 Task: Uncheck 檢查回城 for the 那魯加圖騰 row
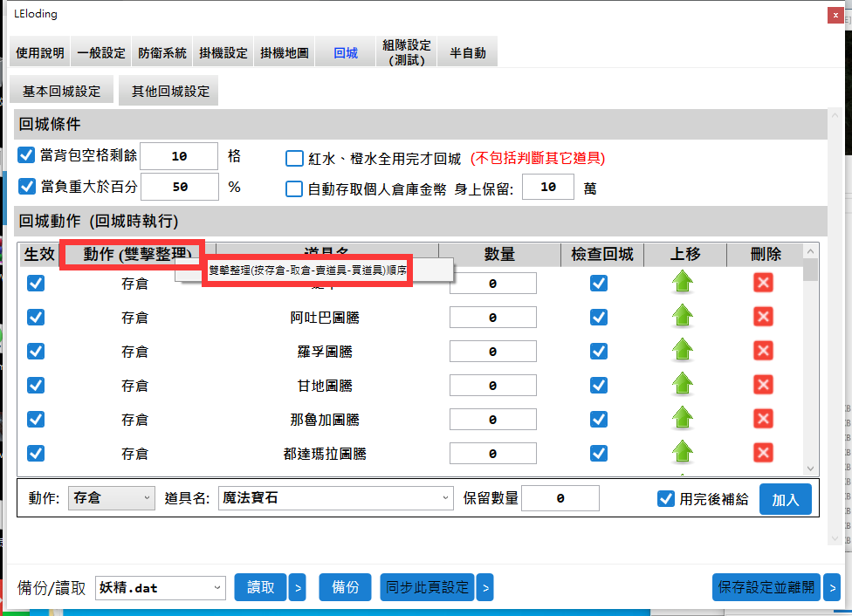point(599,420)
